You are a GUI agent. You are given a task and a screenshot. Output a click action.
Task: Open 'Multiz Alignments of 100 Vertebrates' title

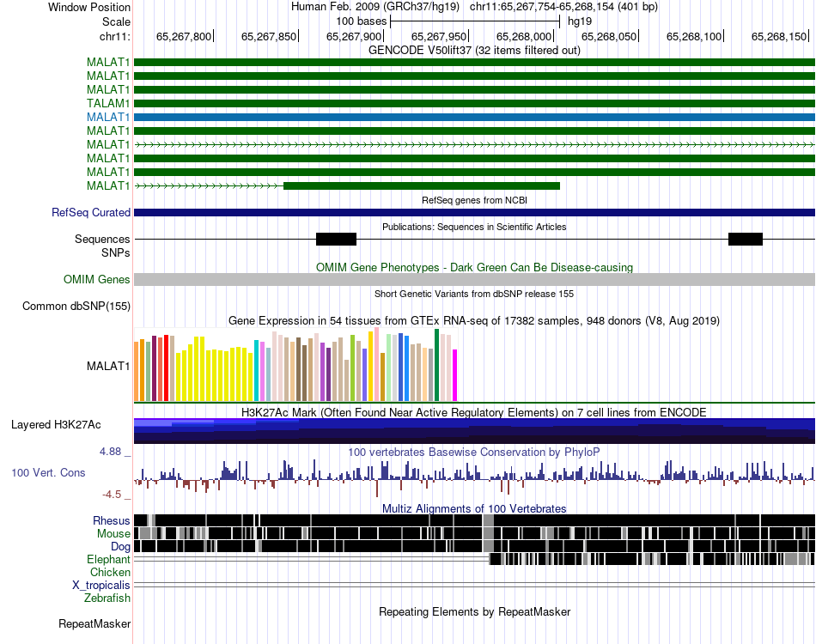(474, 508)
